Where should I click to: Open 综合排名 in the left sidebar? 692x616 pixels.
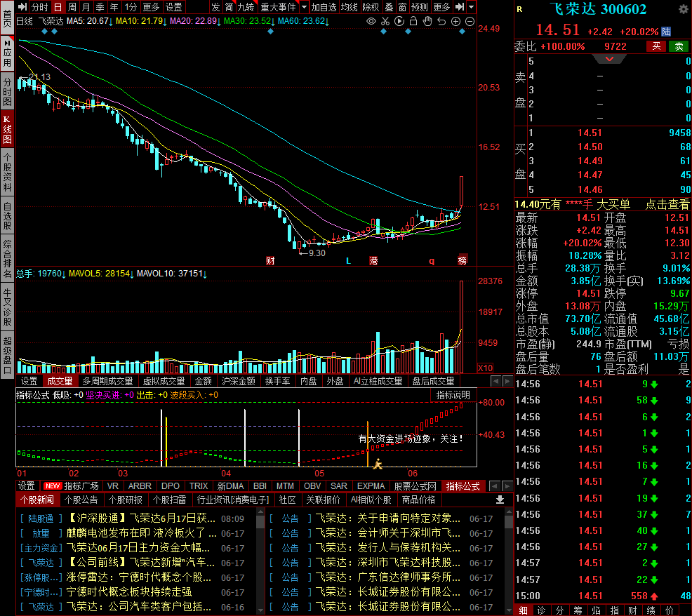coord(7,259)
